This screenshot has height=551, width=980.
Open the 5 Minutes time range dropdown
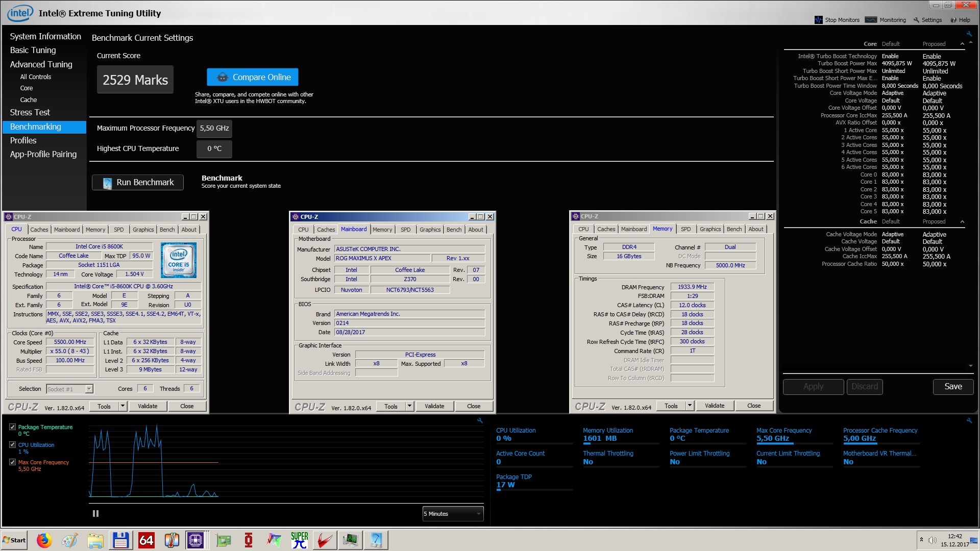coord(453,514)
